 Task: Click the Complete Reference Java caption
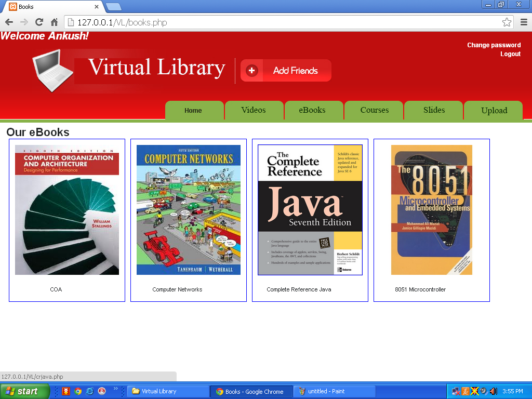point(299,289)
